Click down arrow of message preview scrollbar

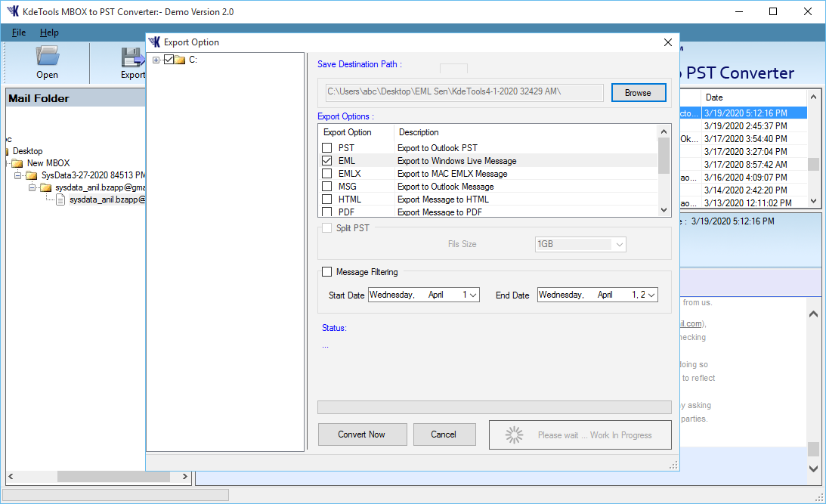coord(813,468)
